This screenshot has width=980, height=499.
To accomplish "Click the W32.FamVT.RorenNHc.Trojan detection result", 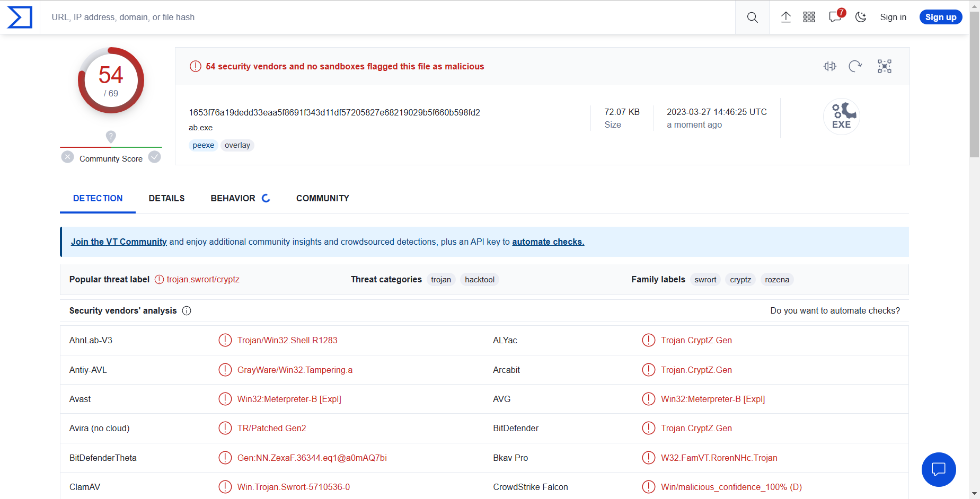I will (x=719, y=458).
